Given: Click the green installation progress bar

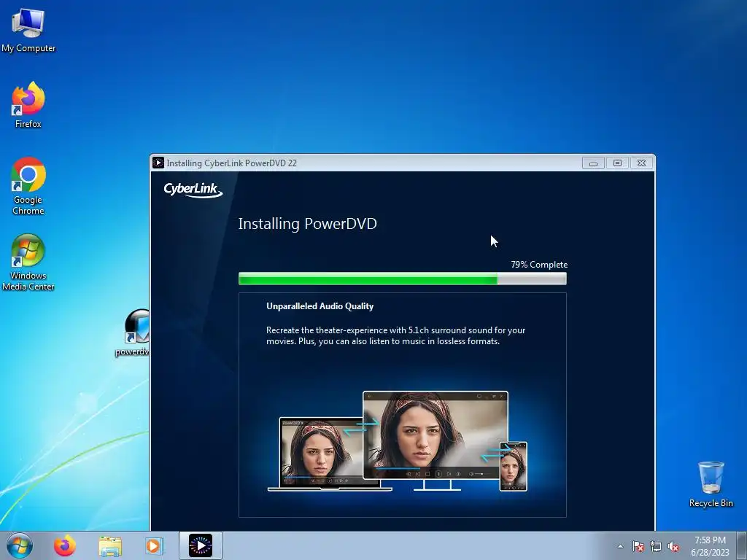Looking at the screenshot, I should coord(403,279).
